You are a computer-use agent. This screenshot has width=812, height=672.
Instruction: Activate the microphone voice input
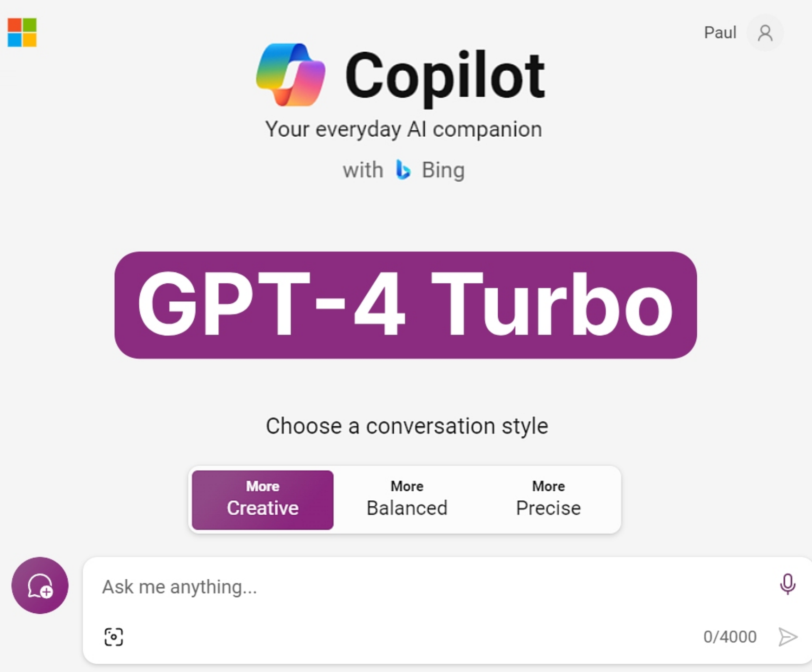point(787,584)
